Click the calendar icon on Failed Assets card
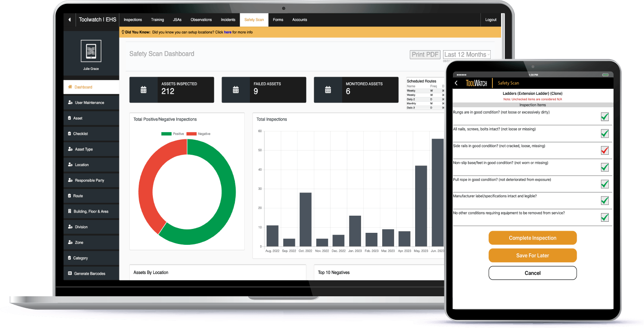 click(236, 90)
